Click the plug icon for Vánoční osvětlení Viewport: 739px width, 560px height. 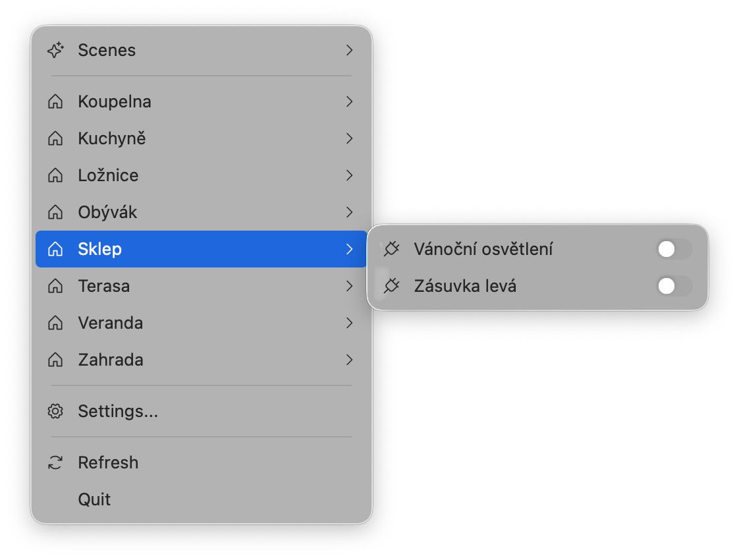[x=391, y=249]
